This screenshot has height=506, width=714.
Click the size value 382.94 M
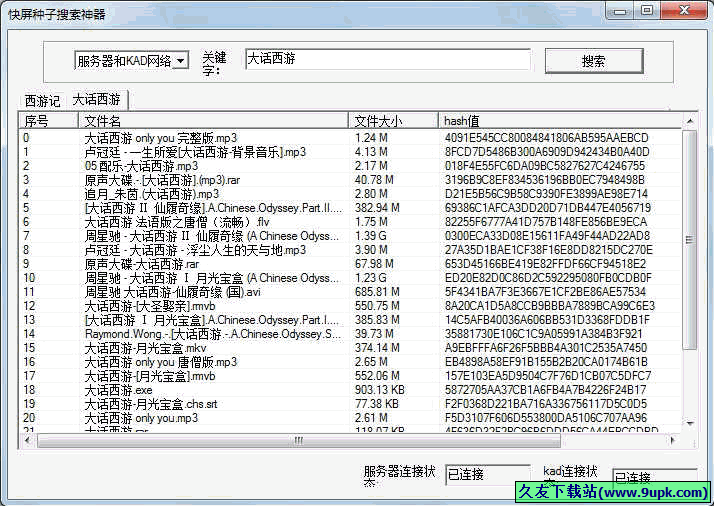pyautogui.click(x=377, y=208)
